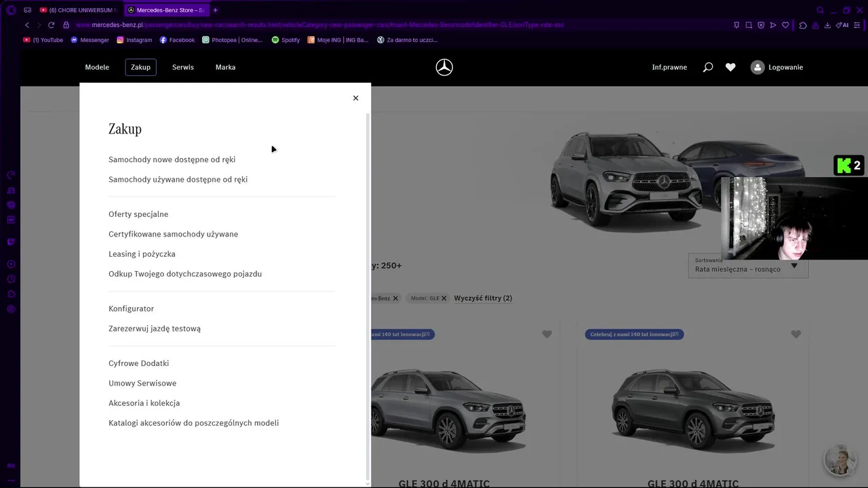Open the Twitch icon in browser sidebar
This screenshot has width=868, height=488.
[x=11, y=242]
